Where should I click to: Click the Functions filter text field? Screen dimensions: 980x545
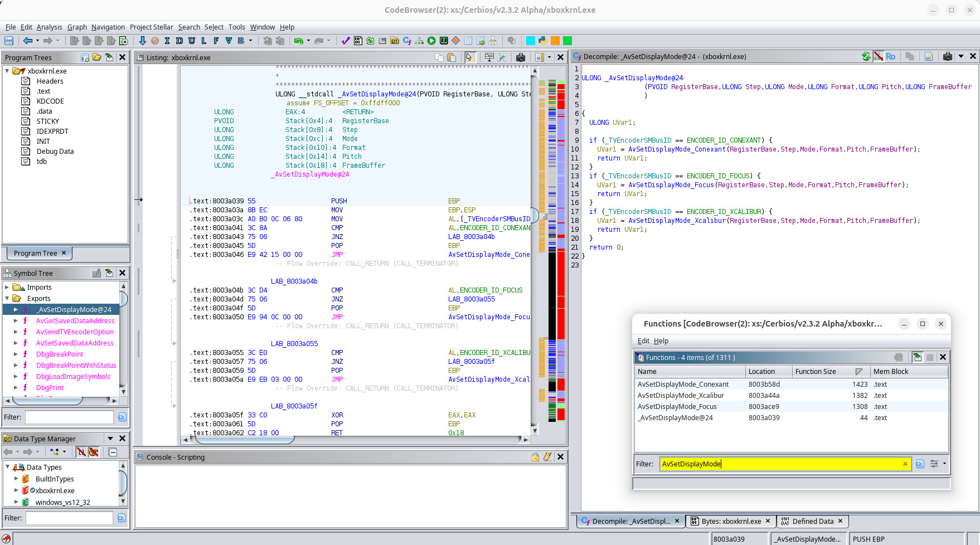[x=785, y=464]
